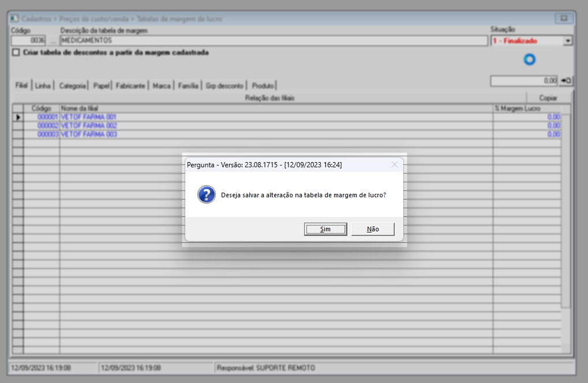The width and height of the screenshot is (588, 383).
Task: Click the margin percentage input field
Action: pyautogui.click(x=524, y=81)
